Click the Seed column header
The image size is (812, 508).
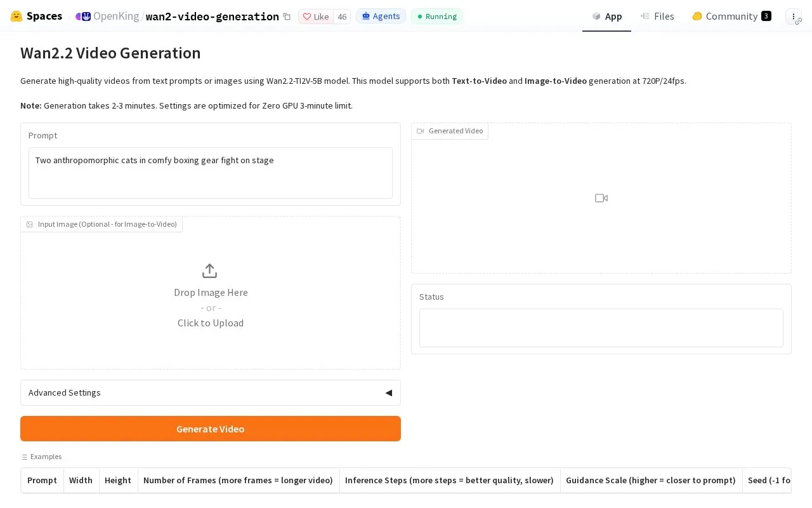[x=767, y=480]
